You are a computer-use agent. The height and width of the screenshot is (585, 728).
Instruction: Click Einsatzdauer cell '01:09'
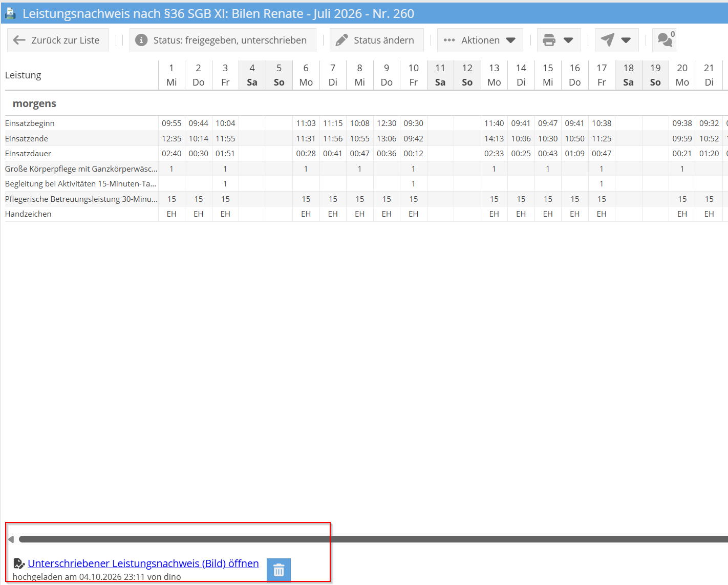(575, 154)
